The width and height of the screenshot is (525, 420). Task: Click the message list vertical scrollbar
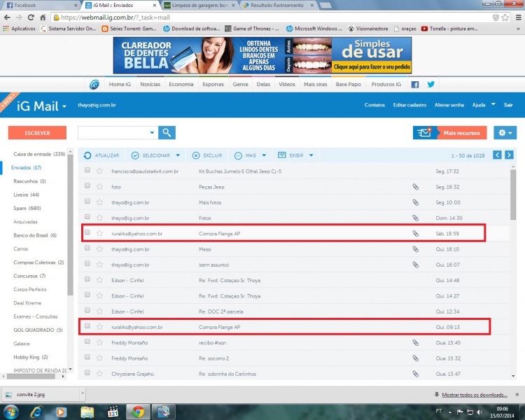coord(513,195)
